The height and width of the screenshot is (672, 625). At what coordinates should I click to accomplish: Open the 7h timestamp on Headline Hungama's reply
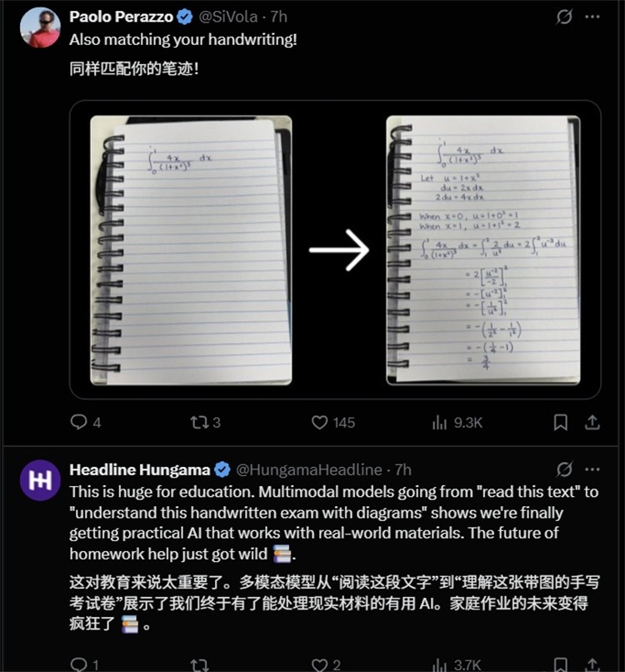(402, 469)
